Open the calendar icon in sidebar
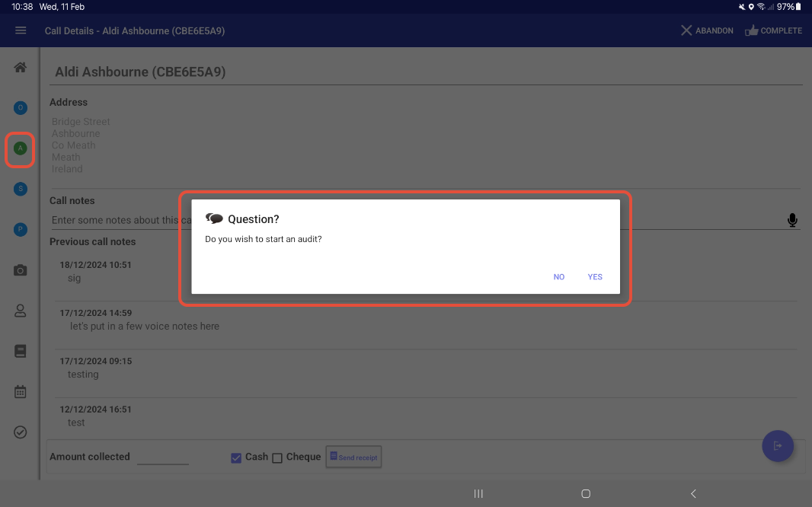812x507 pixels. tap(21, 391)
